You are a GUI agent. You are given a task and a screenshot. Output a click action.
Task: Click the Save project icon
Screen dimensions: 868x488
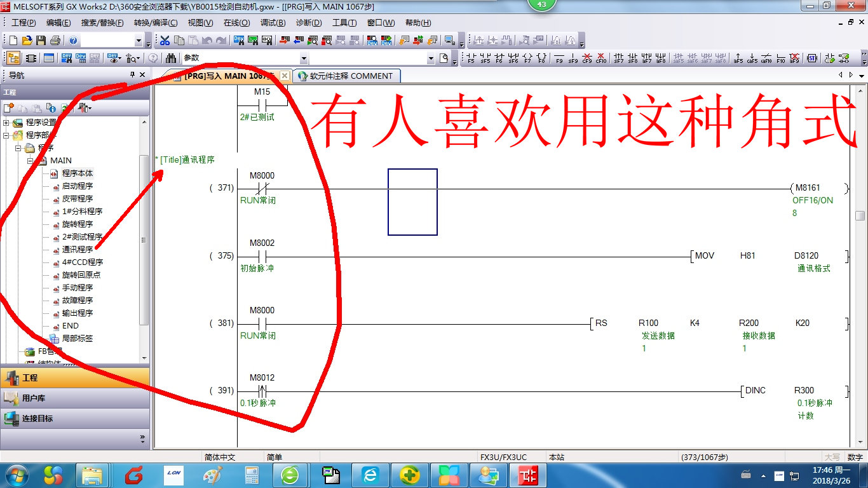coord(41,41)
